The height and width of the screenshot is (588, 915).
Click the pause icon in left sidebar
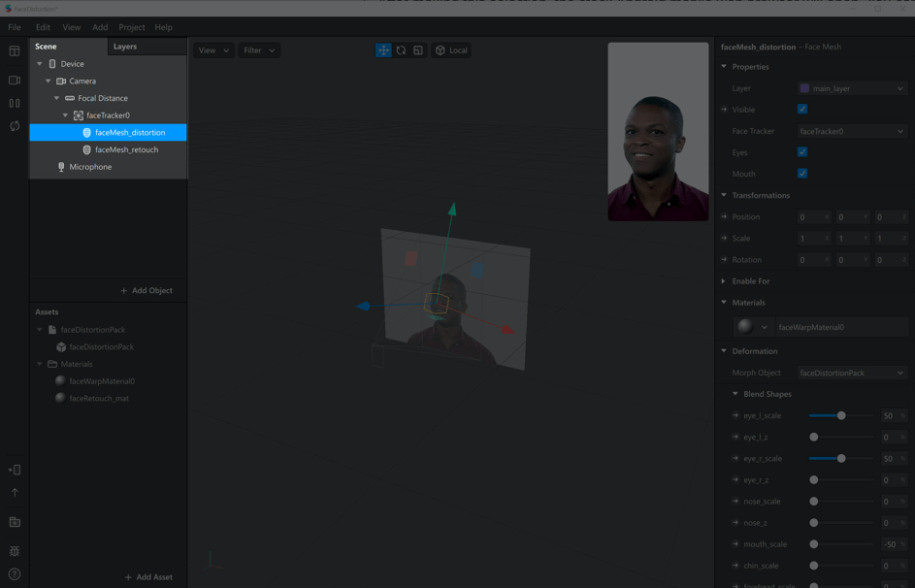[x=15, y=103]
